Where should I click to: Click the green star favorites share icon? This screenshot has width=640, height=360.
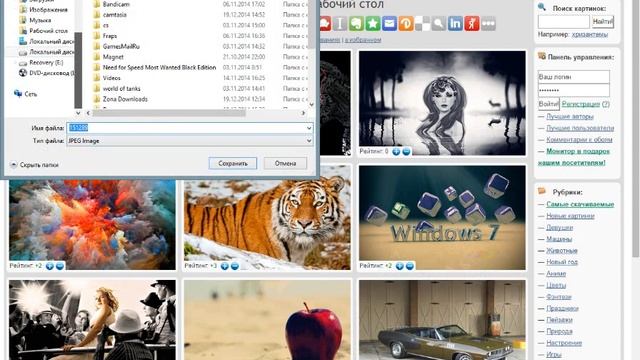pyautogui.click(x=373, y=24)
